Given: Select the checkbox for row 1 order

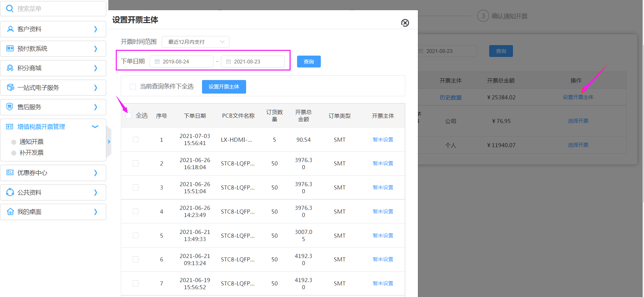Looking at the screenshot, I should click(135, 140).
